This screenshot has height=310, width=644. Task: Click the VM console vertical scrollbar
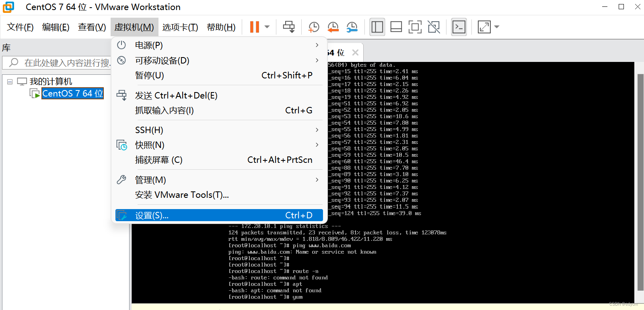coord(640,182)
